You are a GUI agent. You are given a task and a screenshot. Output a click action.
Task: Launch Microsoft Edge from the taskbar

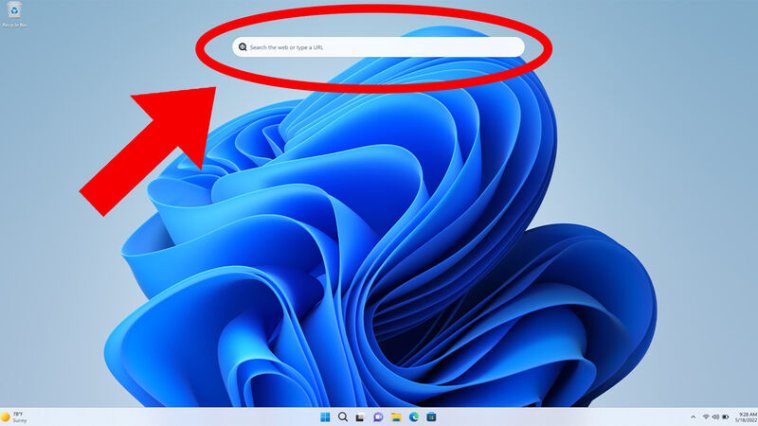tap(414, 417)
